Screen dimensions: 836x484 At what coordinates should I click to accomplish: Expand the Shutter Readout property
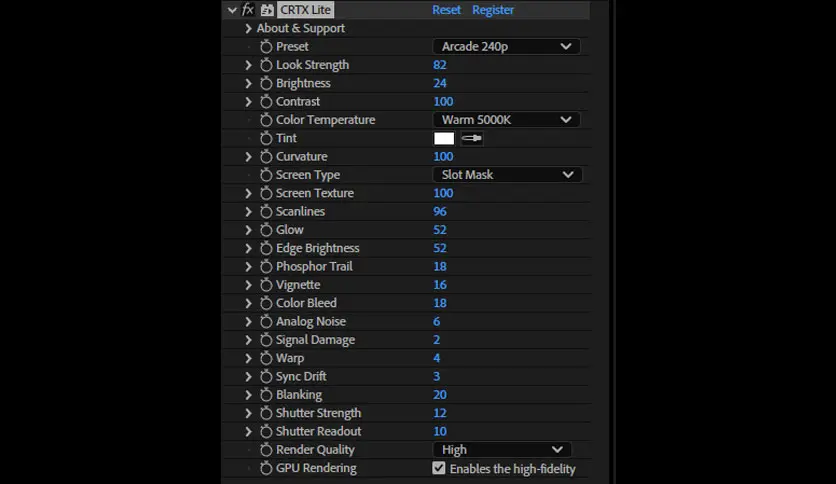tap(248, 431)
